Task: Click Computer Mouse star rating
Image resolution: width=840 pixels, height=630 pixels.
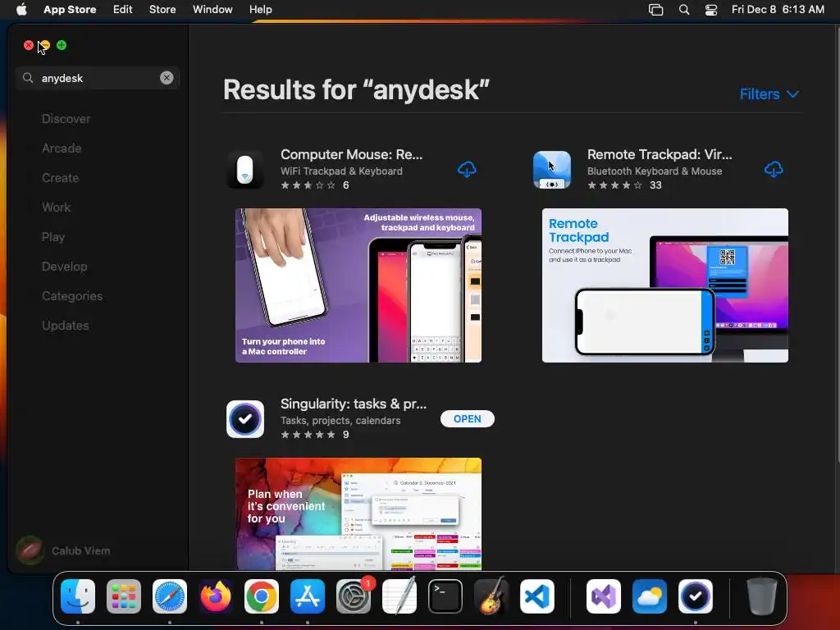Action: pyautogui.click(x=308, y=185)
